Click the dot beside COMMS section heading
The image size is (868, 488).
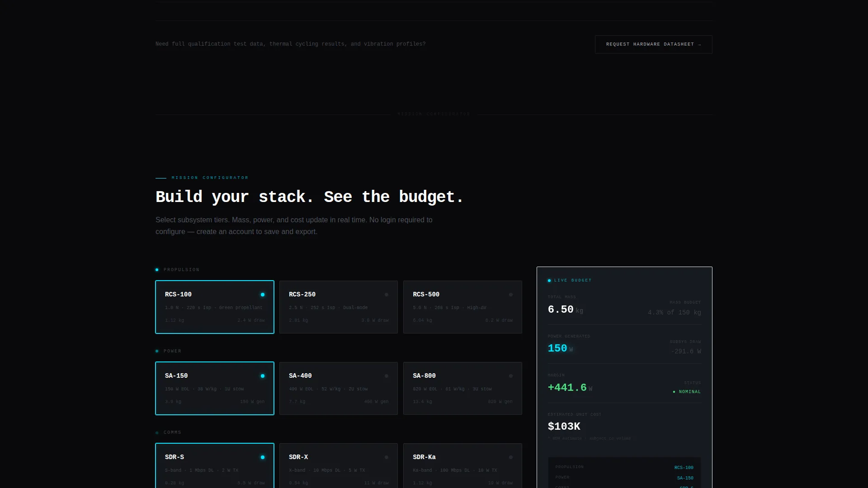click(157, 432)
